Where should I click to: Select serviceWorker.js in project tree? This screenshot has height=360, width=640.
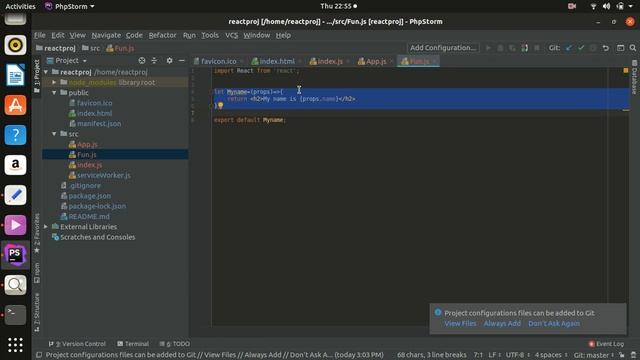[104, 175]
